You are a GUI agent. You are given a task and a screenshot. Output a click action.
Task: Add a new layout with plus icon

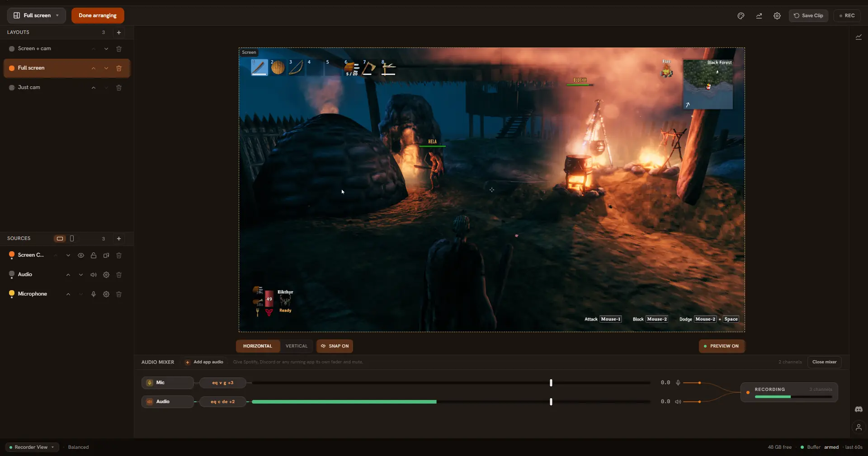point(119,33)
